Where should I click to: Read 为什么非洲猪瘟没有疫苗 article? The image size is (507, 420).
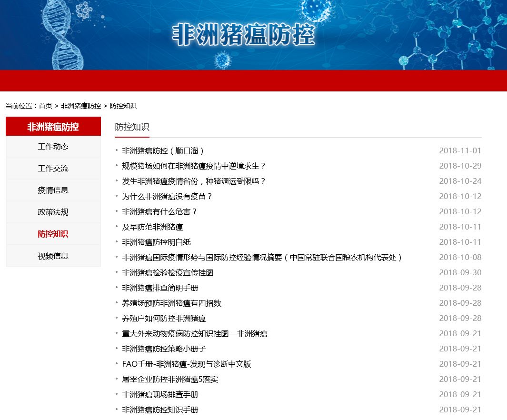pos(167,197)
